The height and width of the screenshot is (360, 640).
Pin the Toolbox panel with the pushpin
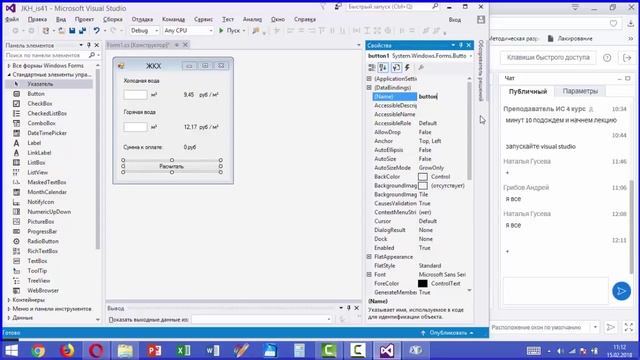click(x=89, y=45)
